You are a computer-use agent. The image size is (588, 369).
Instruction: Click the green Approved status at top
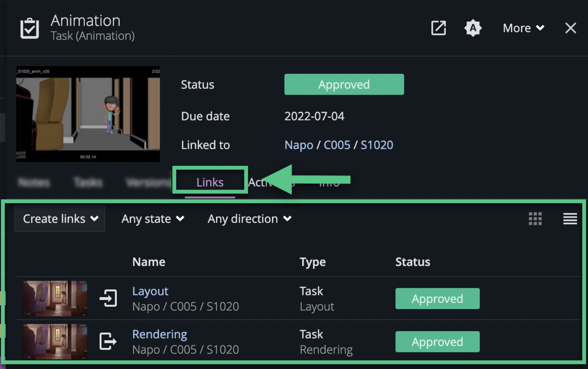click(x=344, y=84)
